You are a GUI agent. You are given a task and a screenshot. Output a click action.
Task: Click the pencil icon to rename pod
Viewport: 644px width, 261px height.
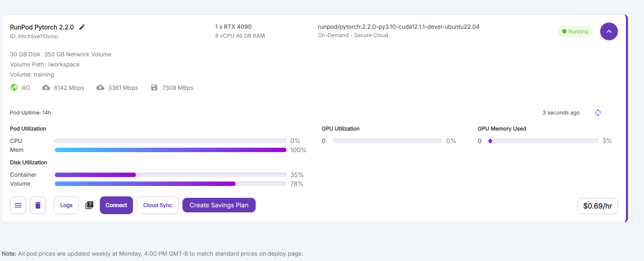(82, 27)
